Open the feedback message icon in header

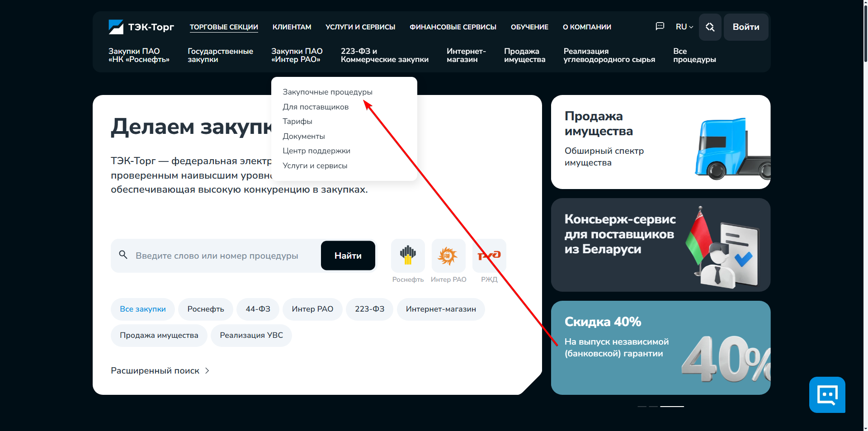pyautogui.click(x=660, y=27)
